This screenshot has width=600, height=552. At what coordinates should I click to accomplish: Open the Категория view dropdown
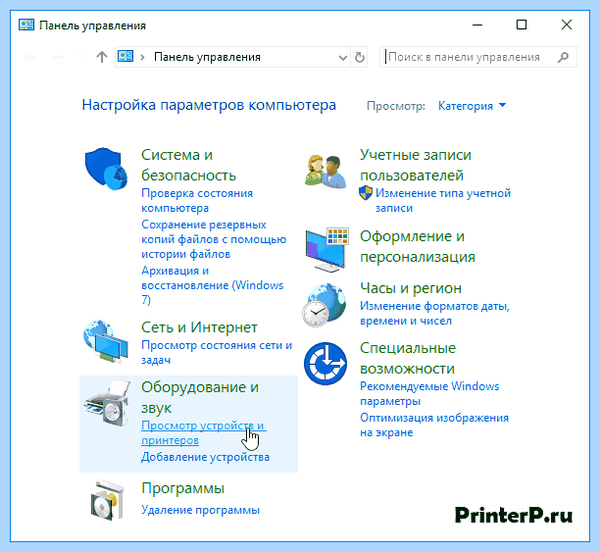pyautogui.click(x=472, y=106)
